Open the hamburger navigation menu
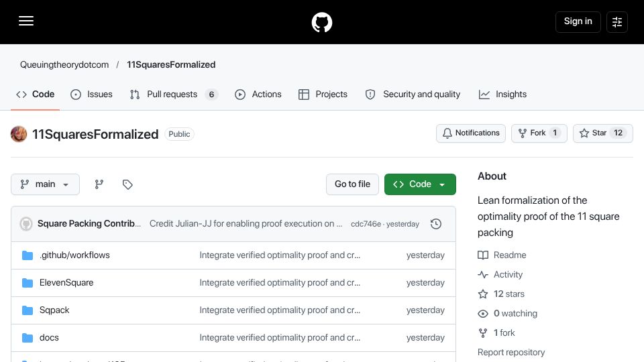This screenshot has height=362, width=644. tap(26, 21)
